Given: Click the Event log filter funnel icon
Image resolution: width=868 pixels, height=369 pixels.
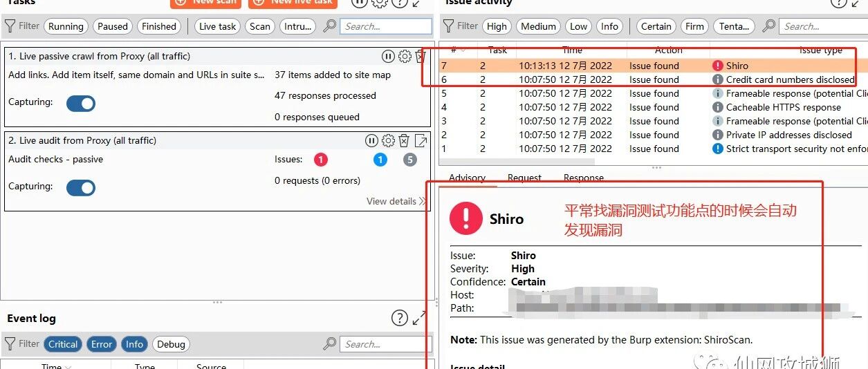Looking at the screenshot, I should tap(10, 344).
